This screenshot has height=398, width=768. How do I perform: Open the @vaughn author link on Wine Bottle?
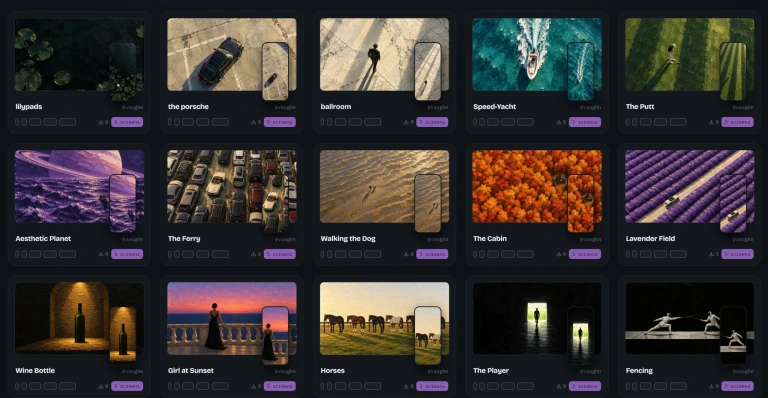(133, 372)
